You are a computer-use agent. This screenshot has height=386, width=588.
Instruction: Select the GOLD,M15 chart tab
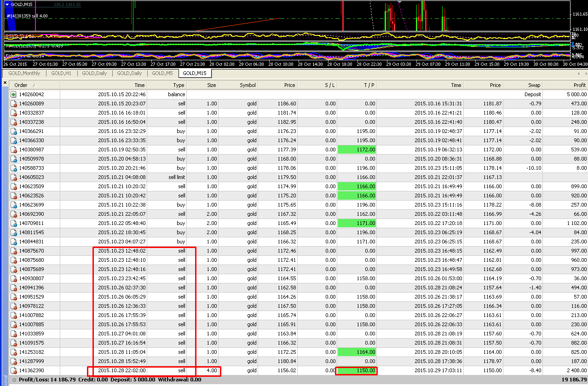[195, 73]
